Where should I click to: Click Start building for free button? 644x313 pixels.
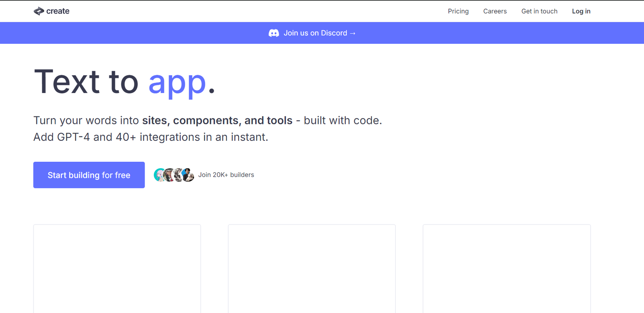(x=89, y=175)
